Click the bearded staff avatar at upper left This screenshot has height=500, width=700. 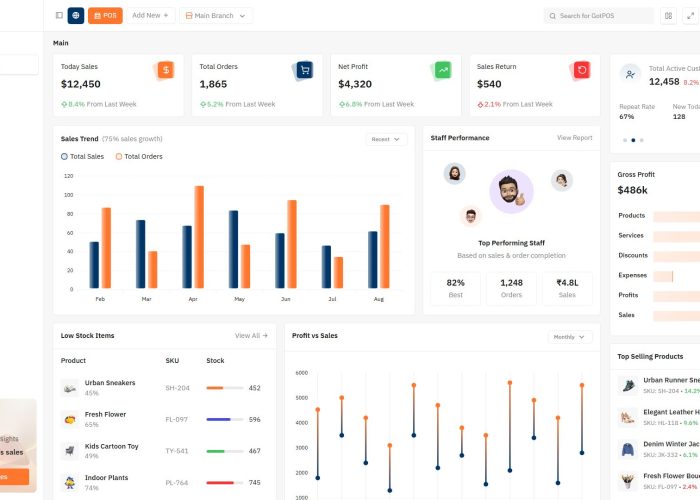pyautogui.click(x=454, y=173)
